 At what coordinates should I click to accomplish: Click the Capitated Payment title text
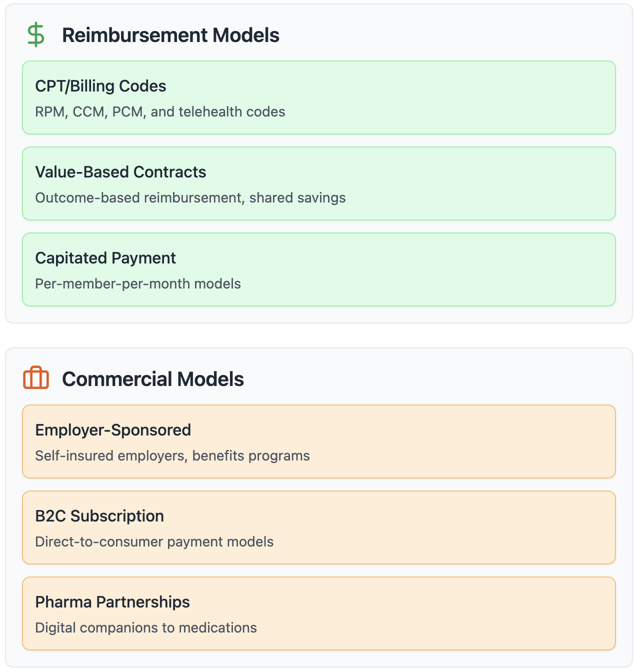[105, 258]
